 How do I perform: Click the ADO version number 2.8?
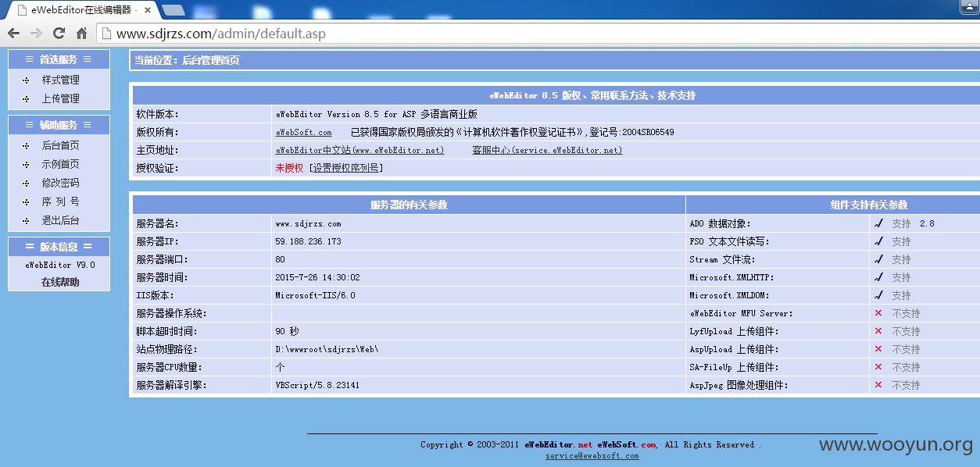click(x=927, y=223)
